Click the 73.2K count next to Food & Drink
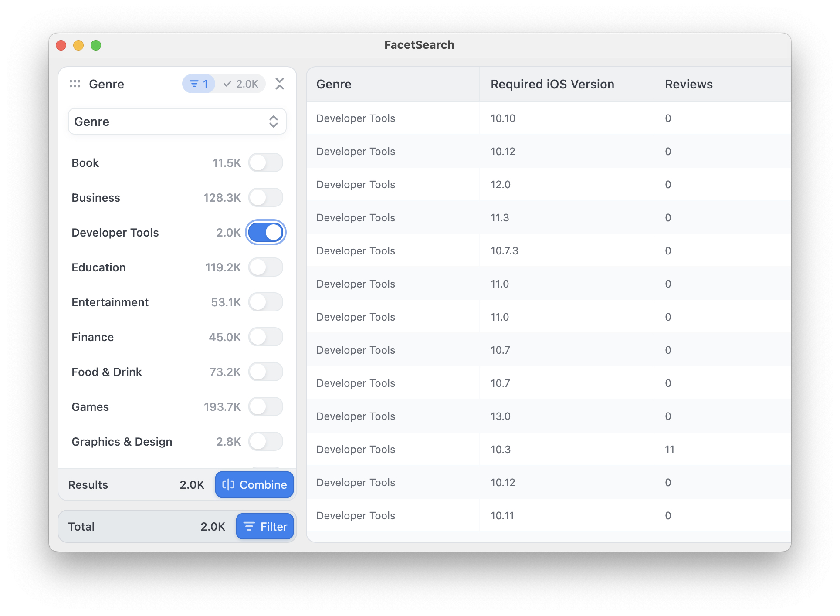Viewport: 840px width, 616px height. tap(225, 372)
